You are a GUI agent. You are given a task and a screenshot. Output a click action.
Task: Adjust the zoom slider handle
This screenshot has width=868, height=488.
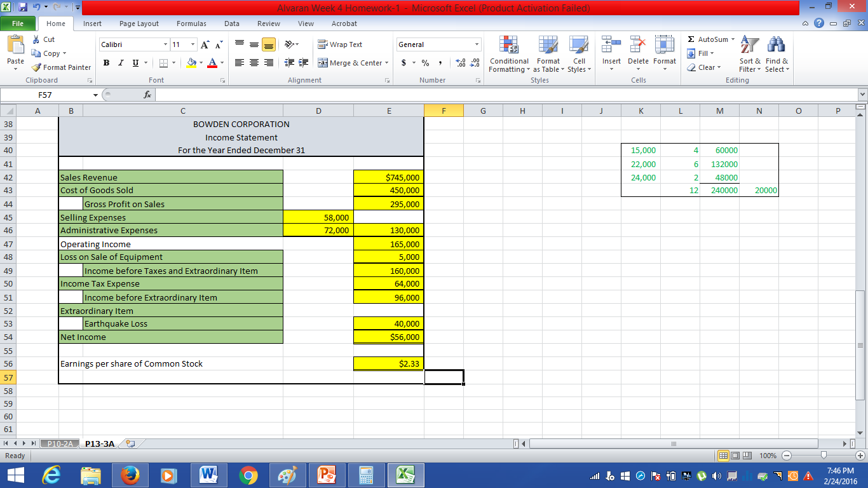(x=824, y=456)
